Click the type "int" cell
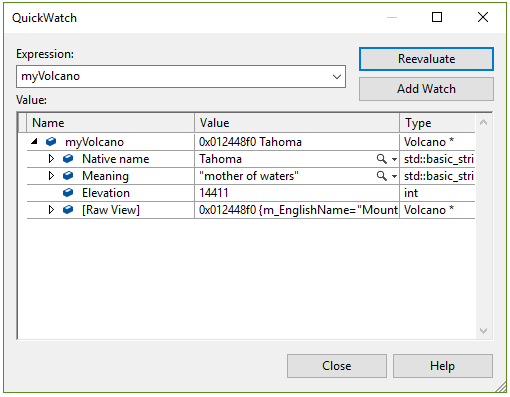Image resolution: width=510 pixels, height=397 pixels. click(411, 193)
